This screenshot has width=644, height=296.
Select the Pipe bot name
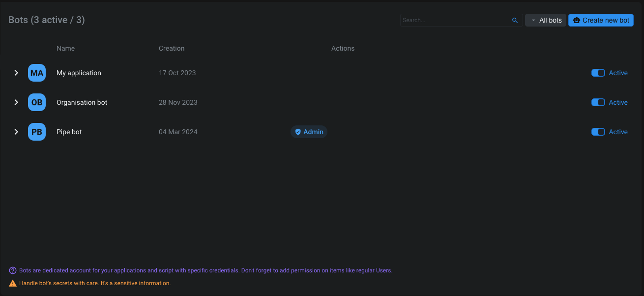point(69,132)
